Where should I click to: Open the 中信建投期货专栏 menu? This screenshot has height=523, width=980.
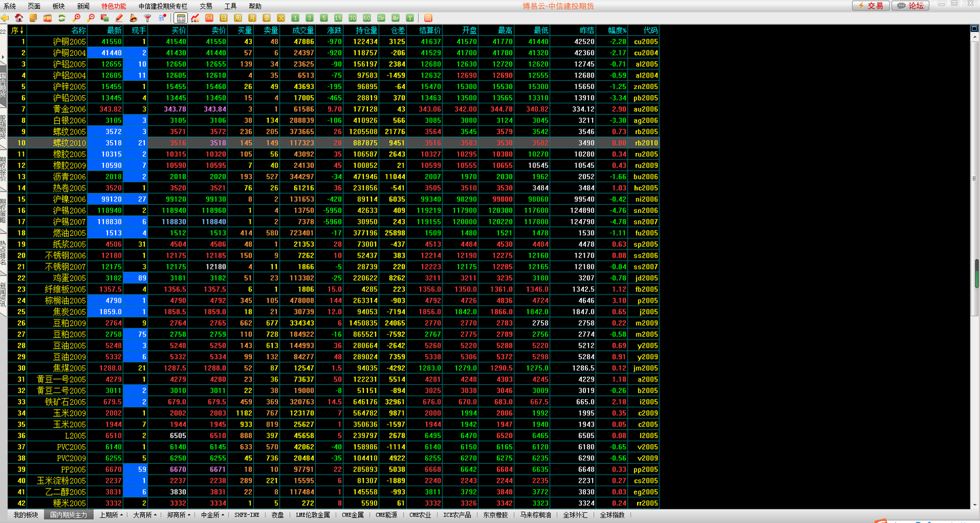[x=163, y=5]
